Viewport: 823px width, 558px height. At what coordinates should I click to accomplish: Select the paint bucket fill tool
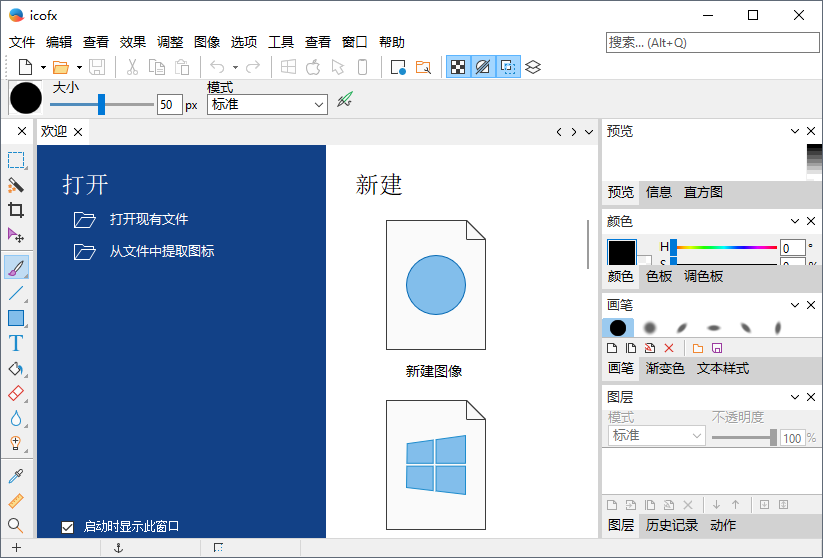point(16,369)
